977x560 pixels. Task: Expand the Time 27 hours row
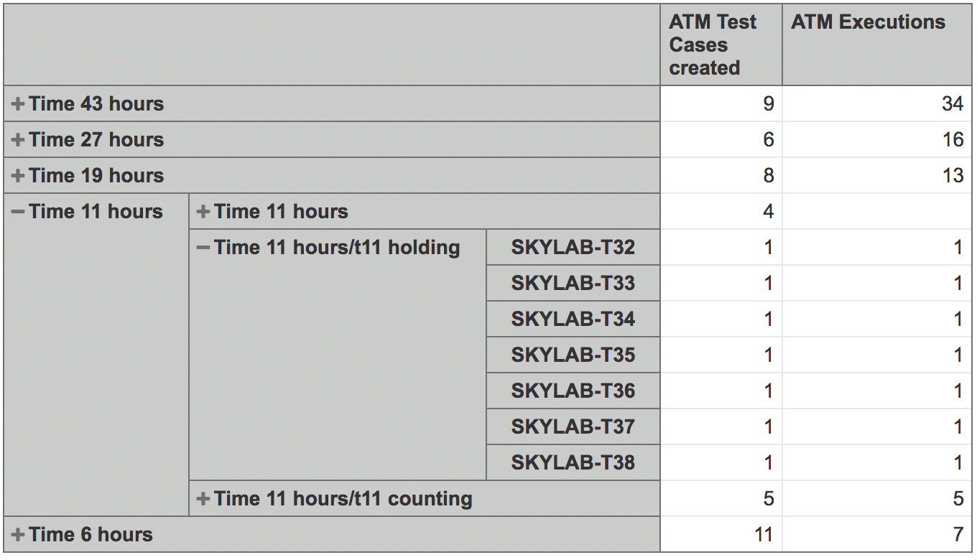pyautogui.click(x=18, y=140)
